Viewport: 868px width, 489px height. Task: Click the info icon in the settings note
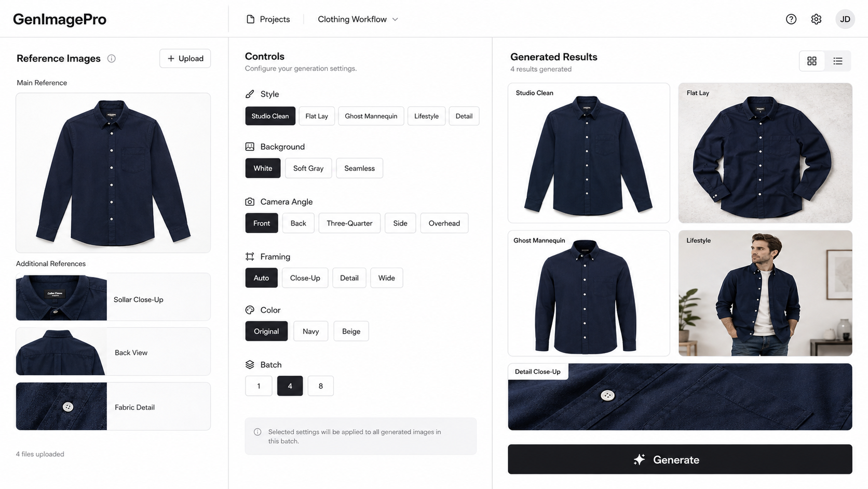pyautogui.click(x=257, y=432)
